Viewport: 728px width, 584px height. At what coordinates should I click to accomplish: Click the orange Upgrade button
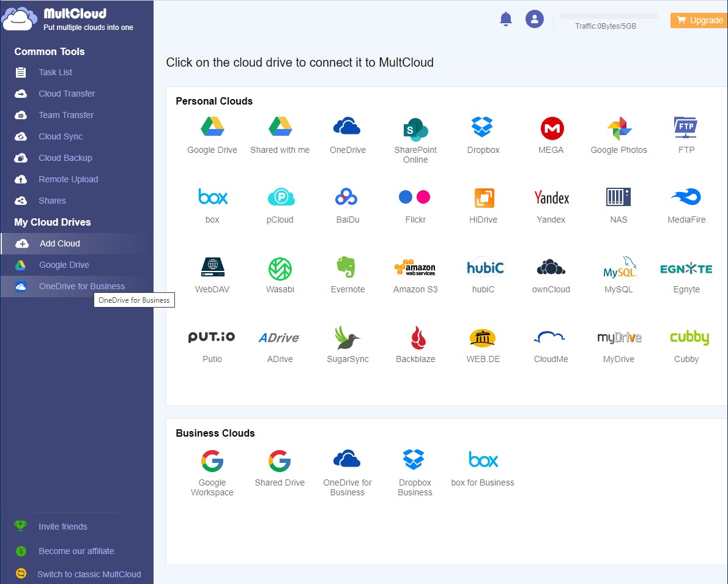(699, 20)
